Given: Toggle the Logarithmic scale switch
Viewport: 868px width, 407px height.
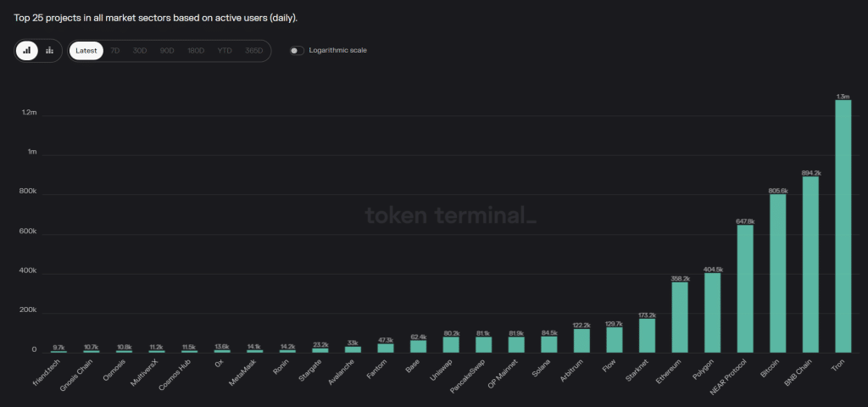Looking at the screenshot, I should click(x=297, y=50).
